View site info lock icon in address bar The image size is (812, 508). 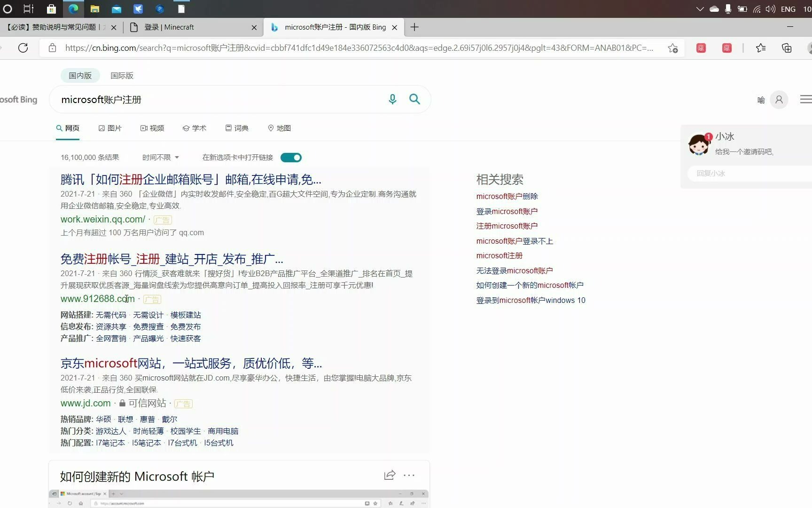click(53, 48)
